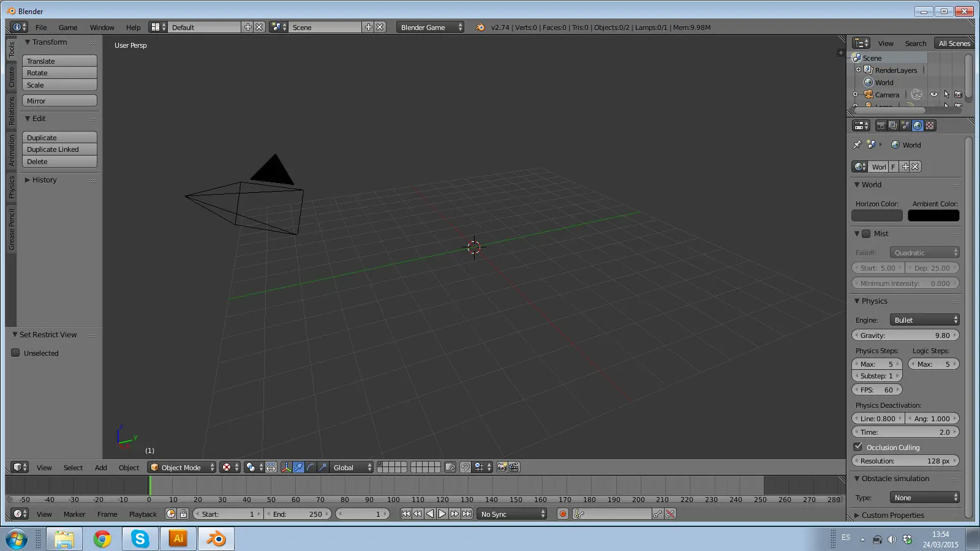Open the Blender Game engine dropdown
The width and height of the screenshot is (980, 551).
(x=430, y=27)
